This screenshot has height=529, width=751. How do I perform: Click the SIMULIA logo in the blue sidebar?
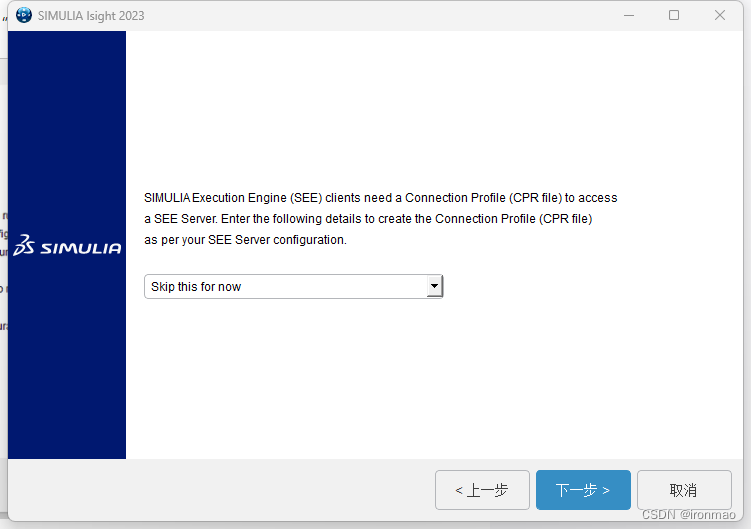67,245
